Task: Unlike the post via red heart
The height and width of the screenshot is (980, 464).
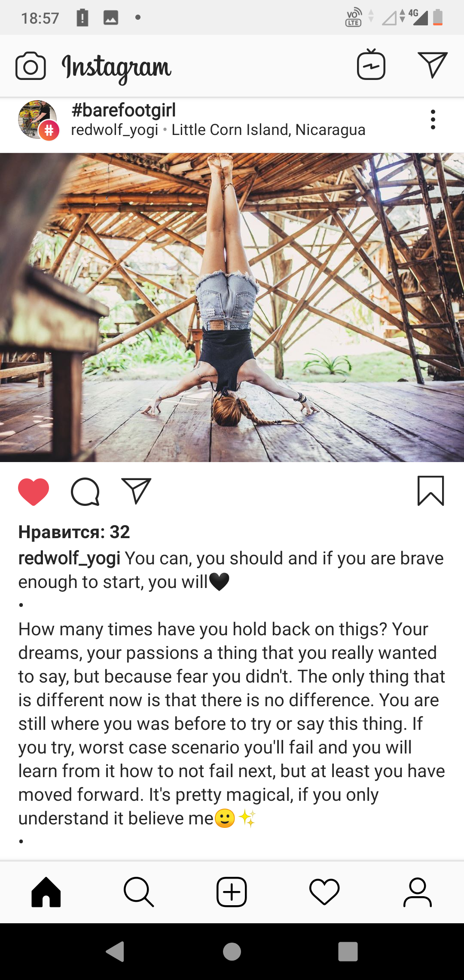Action: [x=34, y=491]
